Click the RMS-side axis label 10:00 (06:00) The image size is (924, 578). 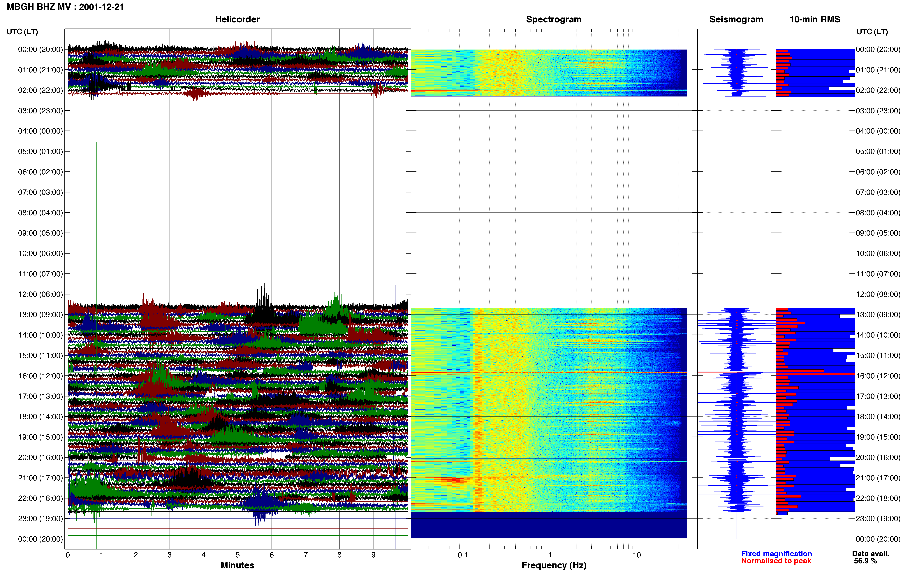[x=878, y=253]
